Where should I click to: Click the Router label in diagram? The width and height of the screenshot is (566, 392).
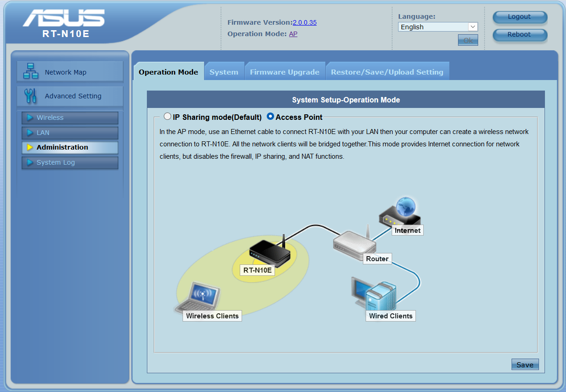point(377,259)
